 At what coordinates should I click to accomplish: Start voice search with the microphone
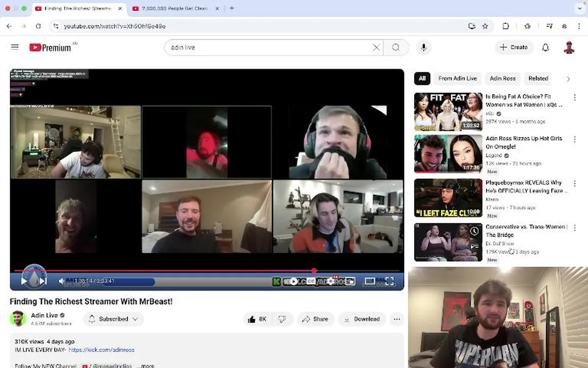424,48
